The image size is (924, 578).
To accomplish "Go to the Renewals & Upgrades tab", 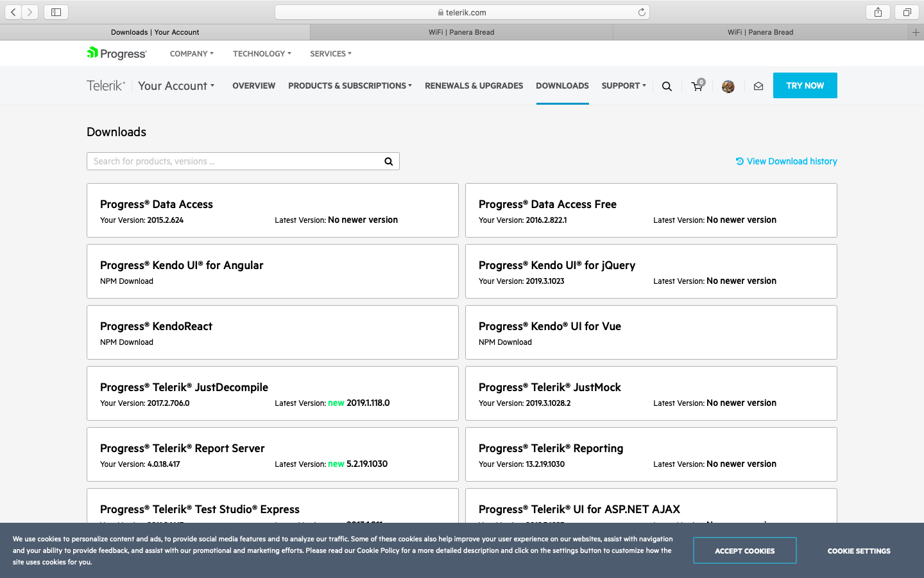I will click(474, 86).
